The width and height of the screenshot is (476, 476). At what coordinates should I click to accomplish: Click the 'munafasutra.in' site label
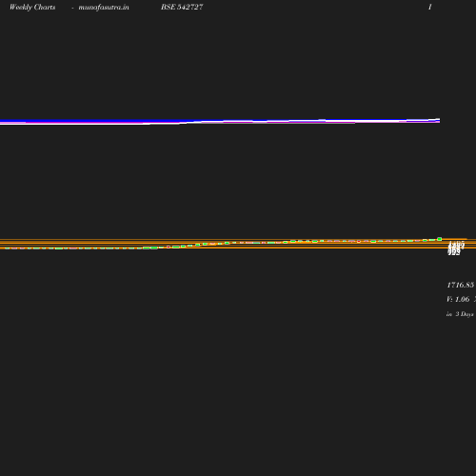(104, 8)
